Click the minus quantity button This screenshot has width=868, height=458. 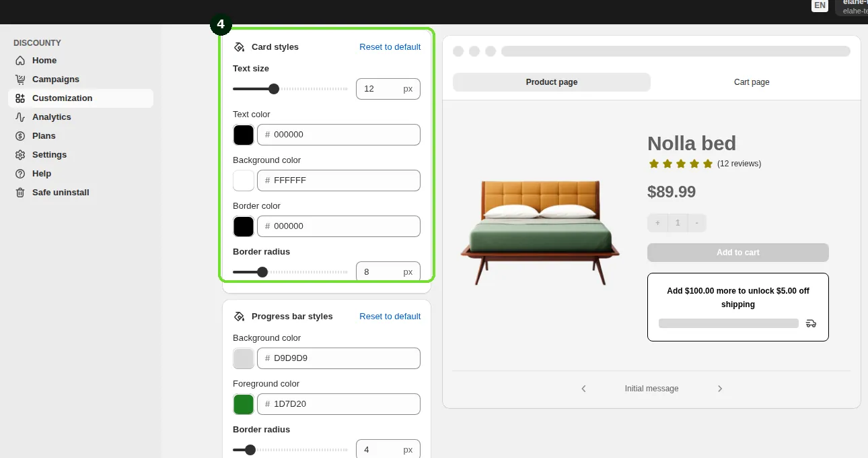point(696,223)
